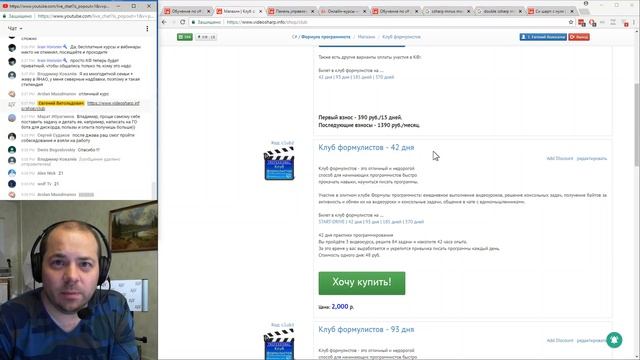Close the 'Онлайн-курсы' browser tab
Image resolution: width=640 pixels, height=360 pixels.
pos(364,11)
